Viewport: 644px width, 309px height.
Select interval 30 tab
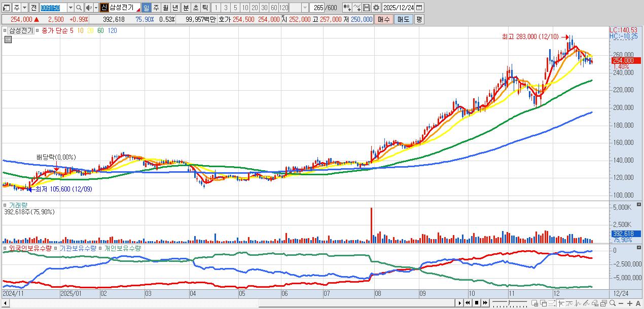[264, 8]
